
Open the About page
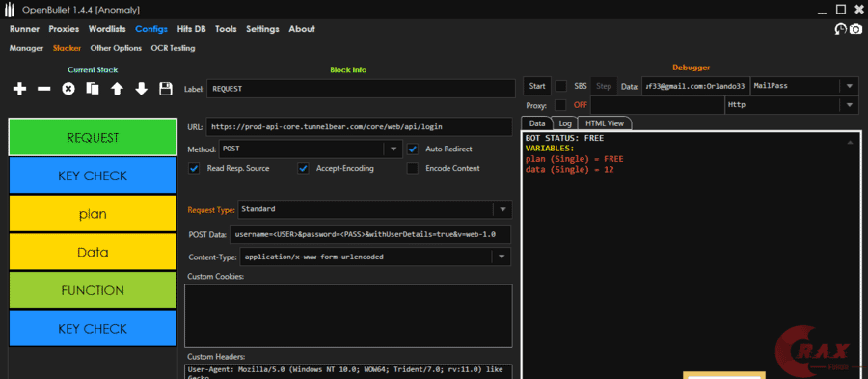tap(302, 29)
